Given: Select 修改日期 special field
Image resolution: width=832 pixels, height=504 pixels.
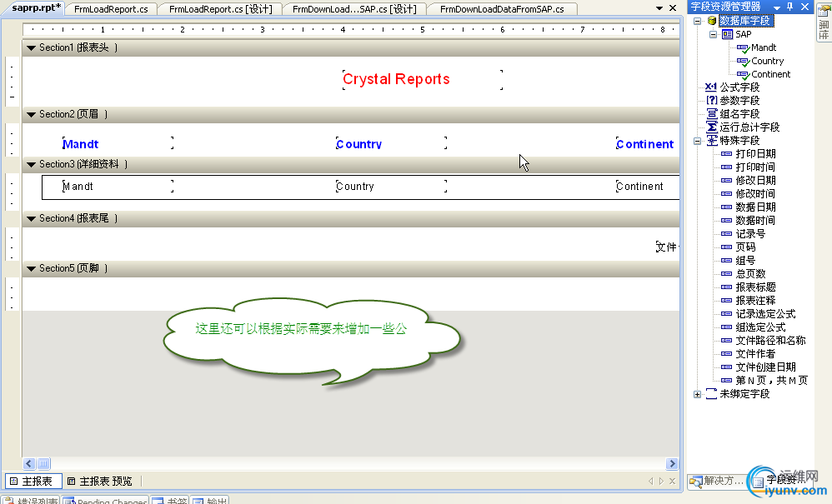Looking at the screenshot, I should [x=755, y=181].
